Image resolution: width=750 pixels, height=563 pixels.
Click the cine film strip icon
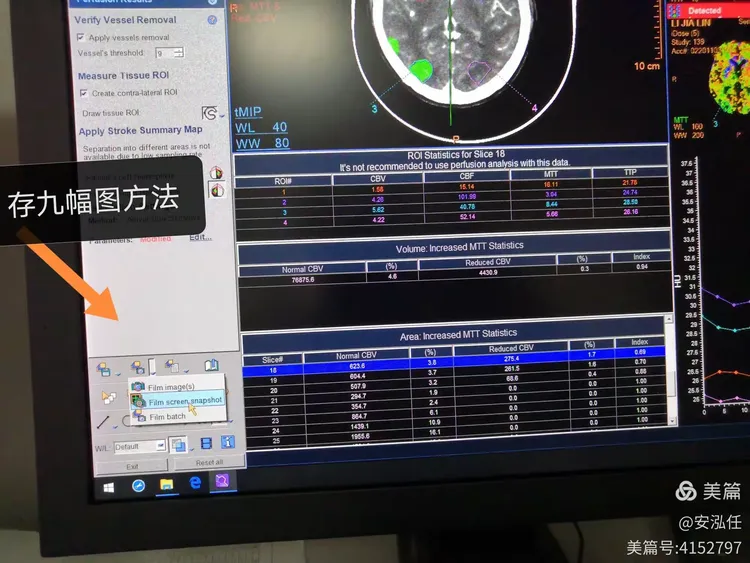[x=207, y=443]
